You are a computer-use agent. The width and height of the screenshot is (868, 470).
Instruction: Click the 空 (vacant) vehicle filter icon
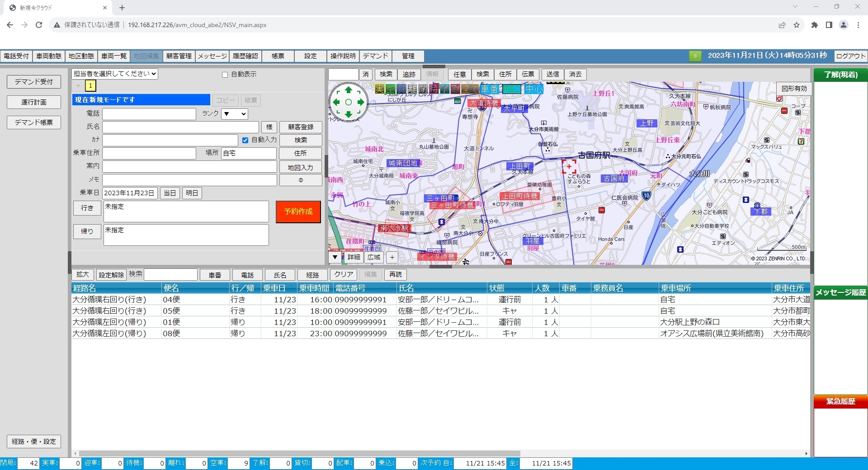pos(391,89)
